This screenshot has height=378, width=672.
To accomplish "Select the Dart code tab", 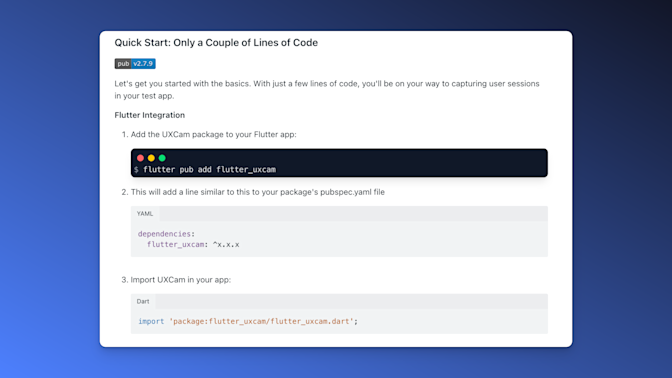I will (143, 301).
